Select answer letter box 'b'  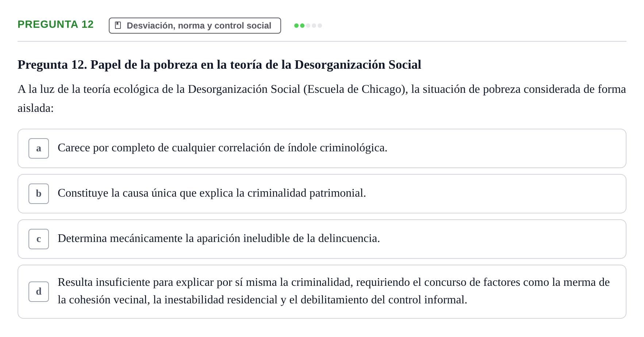39,194
